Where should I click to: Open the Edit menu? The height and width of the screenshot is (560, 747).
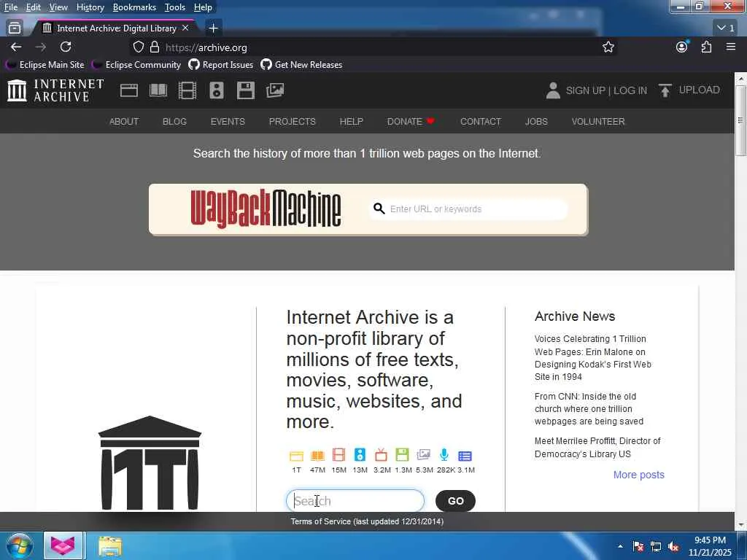tap(33, 7)
